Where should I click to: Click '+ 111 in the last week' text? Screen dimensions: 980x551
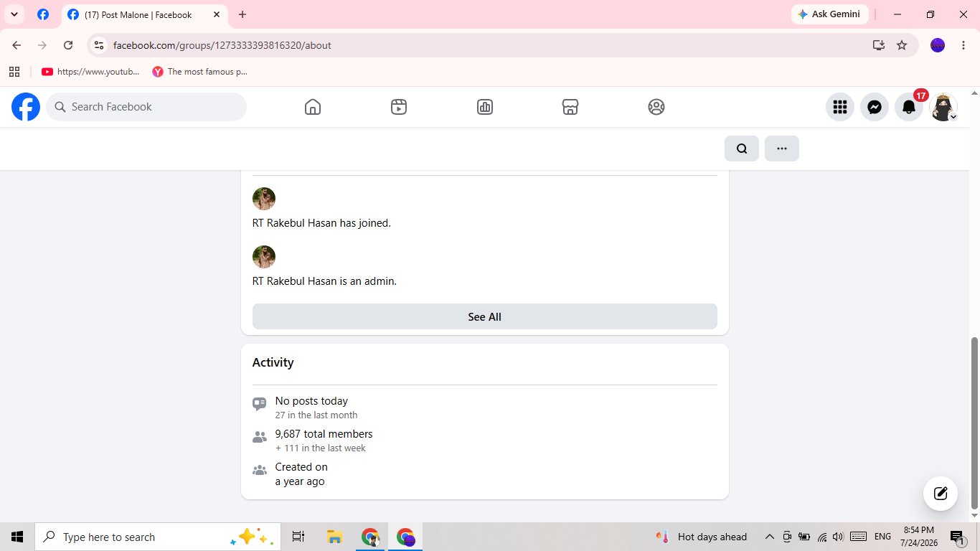[x=321, y=448]
